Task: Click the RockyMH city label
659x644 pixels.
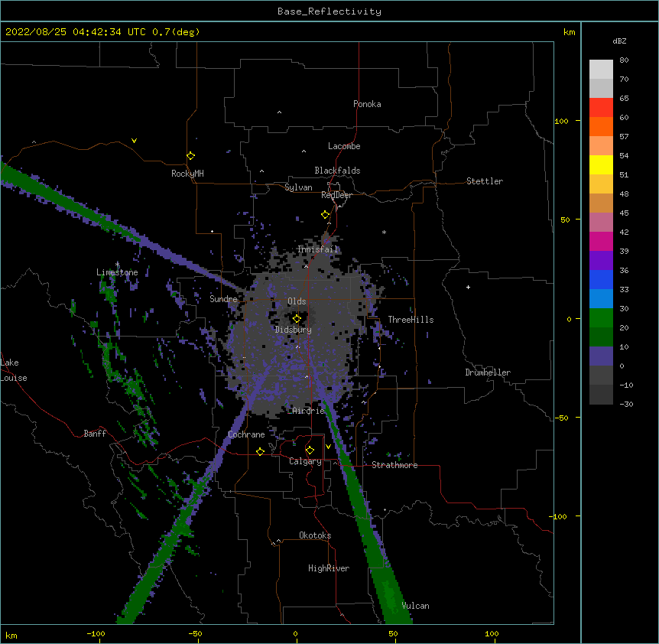Action: coord(187,174)
